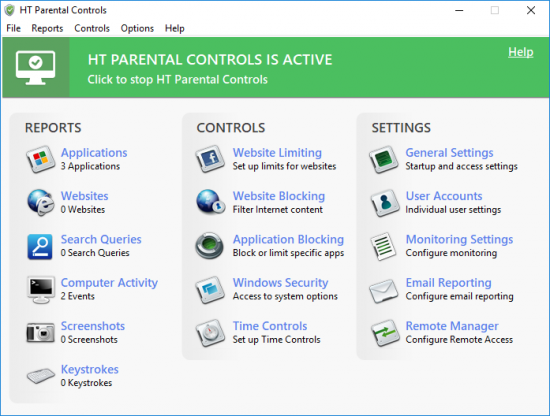This screenshot has width=550, height=416.
Task: Open the Email Reporting link
Action: click(448, 283)
